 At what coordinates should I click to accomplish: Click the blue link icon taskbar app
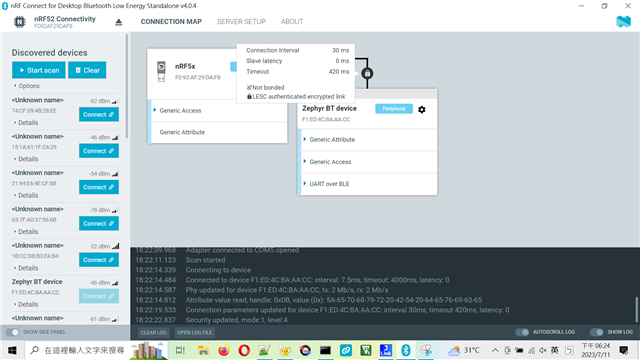346,350
